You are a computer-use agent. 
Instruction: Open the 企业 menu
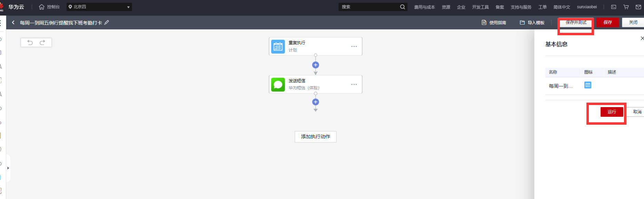(461, 7)
